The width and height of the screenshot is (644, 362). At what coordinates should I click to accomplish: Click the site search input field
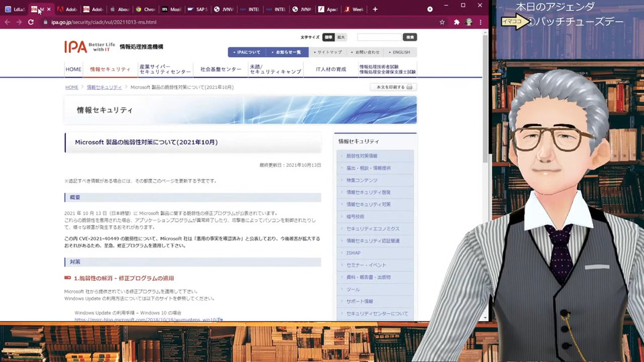tap(379, 38)
